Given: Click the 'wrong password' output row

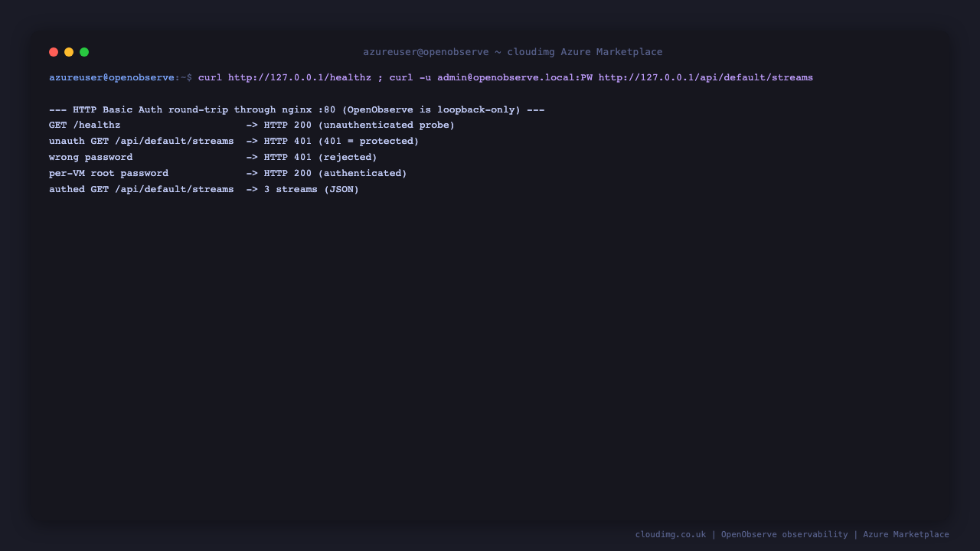Looking at the screenshot, I should click(x=213, y=158).
